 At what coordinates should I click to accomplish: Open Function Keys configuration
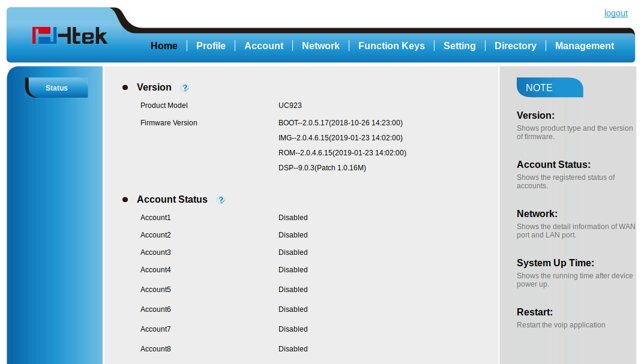[x=391, y=46]
